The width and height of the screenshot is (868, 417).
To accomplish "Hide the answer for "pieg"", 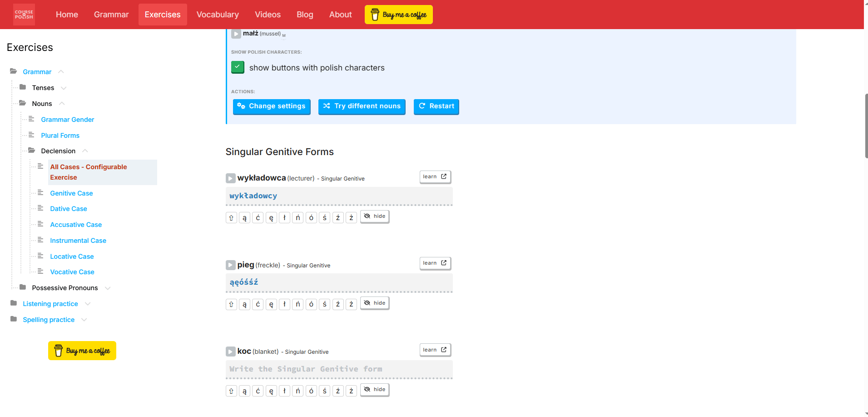I will (x=374, y=303).
